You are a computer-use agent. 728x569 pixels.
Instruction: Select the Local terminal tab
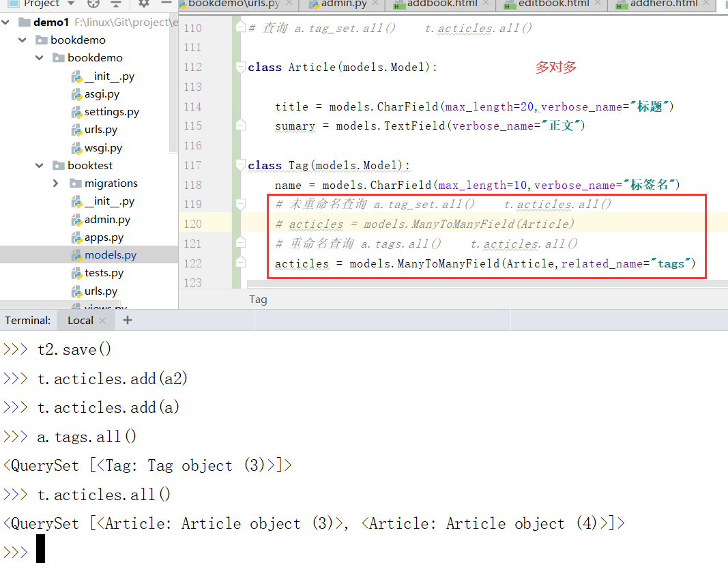click(81, 320)
